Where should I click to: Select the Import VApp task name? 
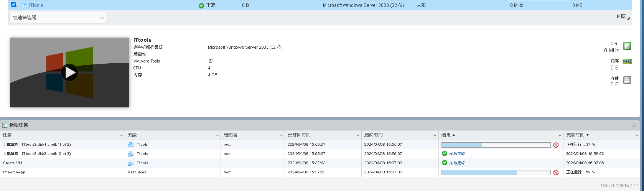click(x=14, y=172)
